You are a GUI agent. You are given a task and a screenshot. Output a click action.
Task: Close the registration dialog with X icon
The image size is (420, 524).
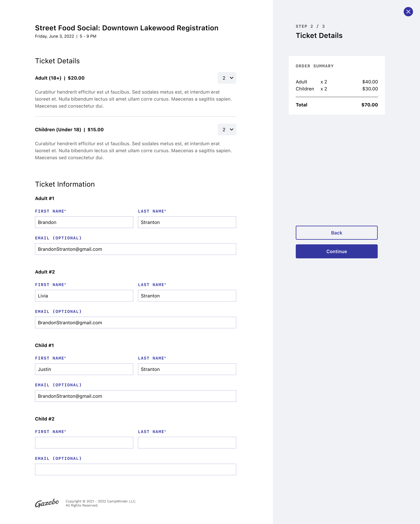(408, 12)
